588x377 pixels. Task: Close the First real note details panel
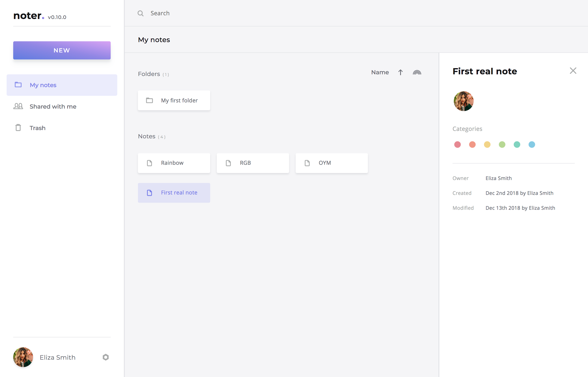573,71
